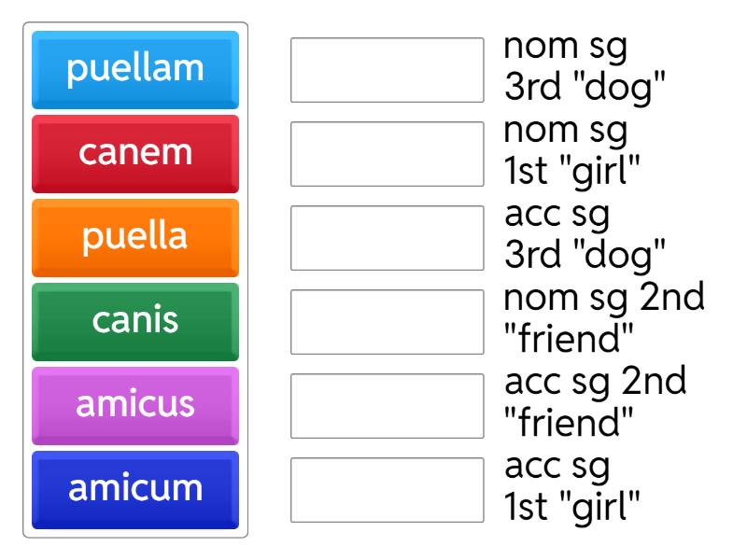This screenshot has height=560, width=747.
Task: Select the answer box for nom sg 1st "girl"
Action: tap(386, 154)
